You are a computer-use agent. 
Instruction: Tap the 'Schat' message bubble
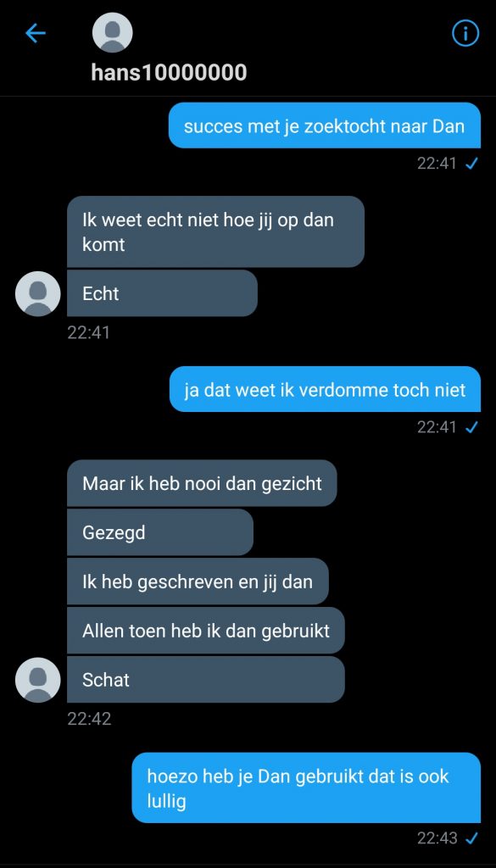(206, 680)
